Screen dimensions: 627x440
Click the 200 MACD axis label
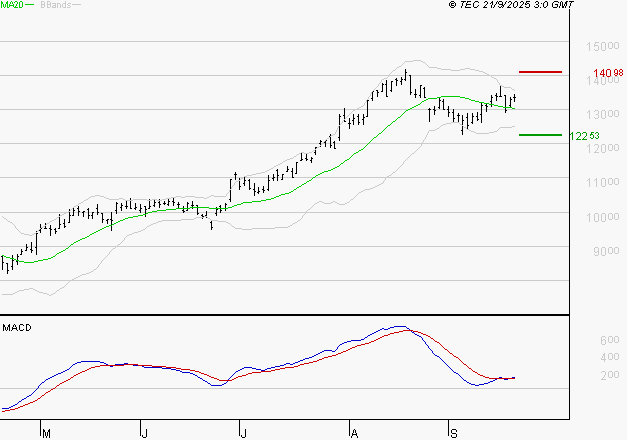pos(610,375)
